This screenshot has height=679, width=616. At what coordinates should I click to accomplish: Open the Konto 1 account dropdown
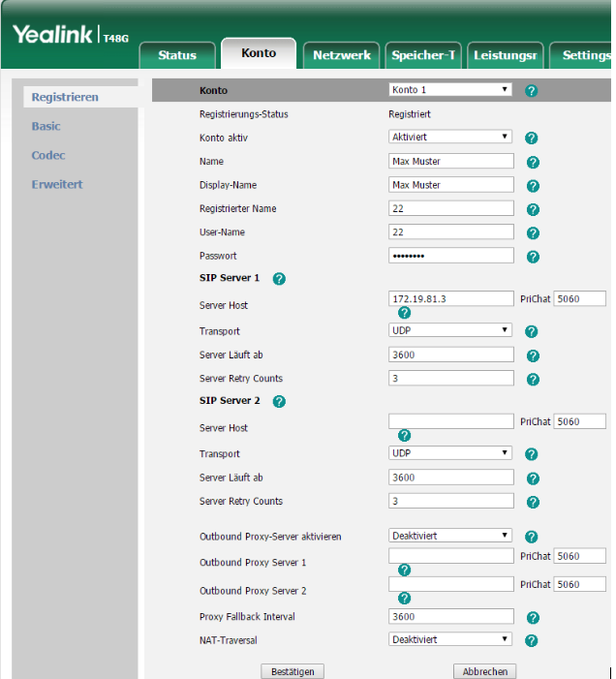pos(449,90)
